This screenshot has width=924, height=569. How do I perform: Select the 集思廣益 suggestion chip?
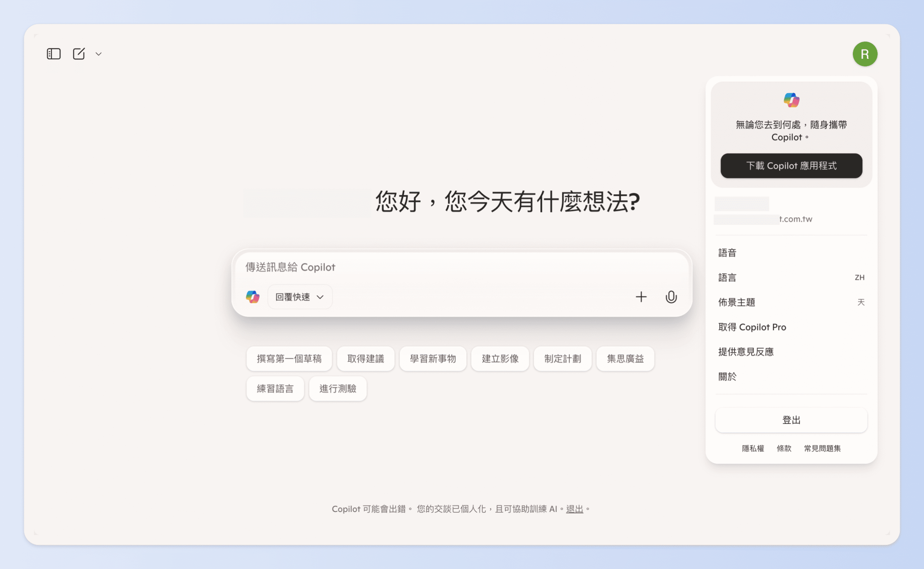(x=625, y=359)
